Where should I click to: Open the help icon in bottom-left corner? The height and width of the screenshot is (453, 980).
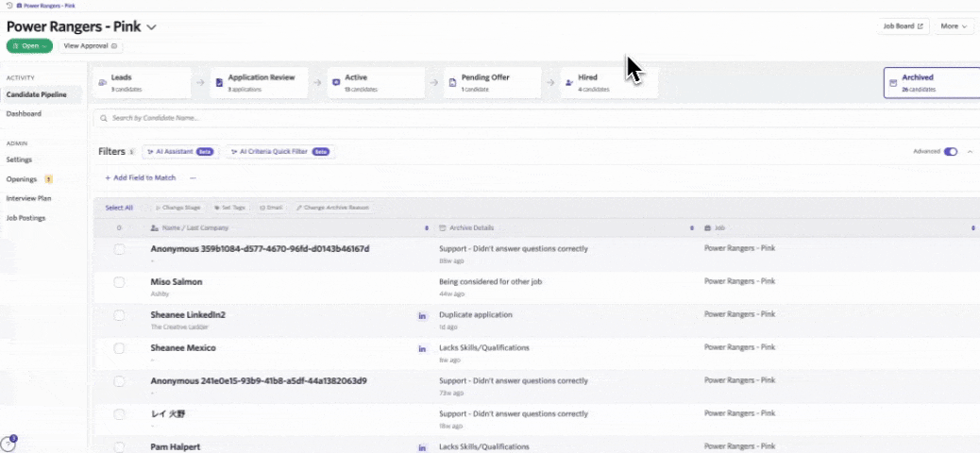click(x=8, y=444)
